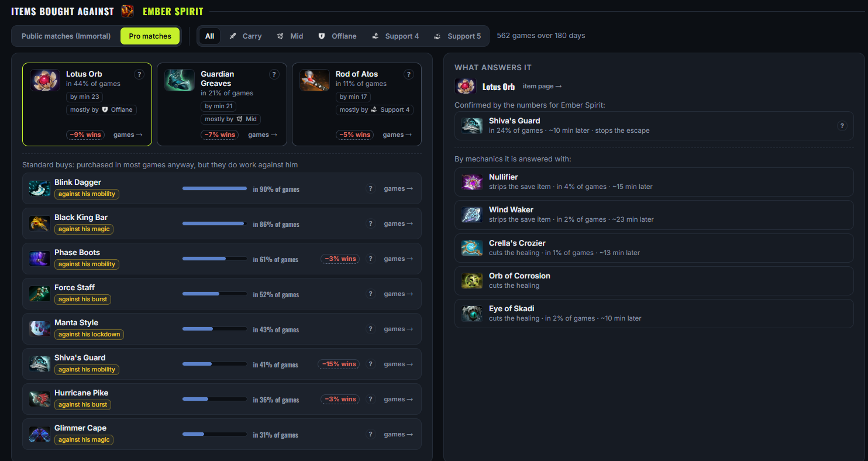868x461 pixels.
Task: Filter items by Support 4 role
Action: (395, 36)
